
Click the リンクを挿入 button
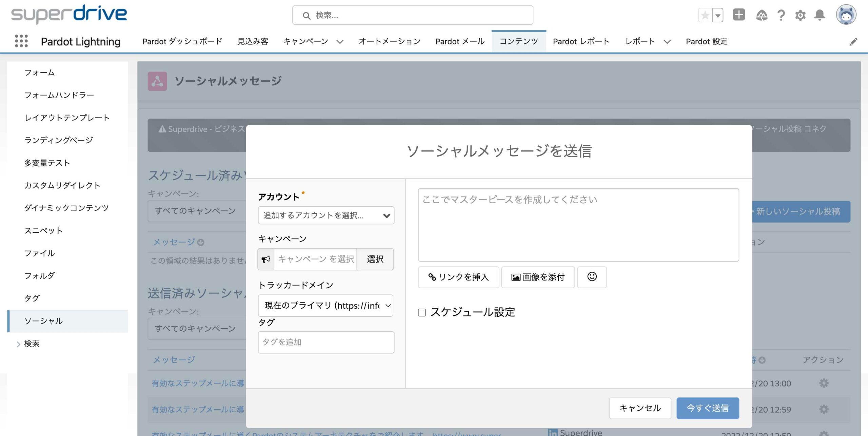pos(458,277)
